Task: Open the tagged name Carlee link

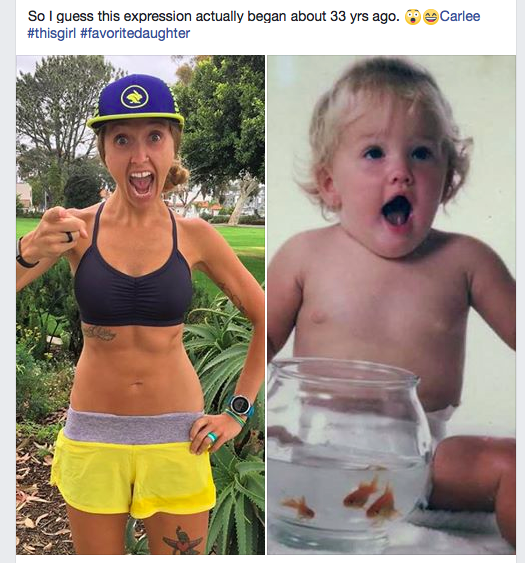Action: [x=460, y=16]
